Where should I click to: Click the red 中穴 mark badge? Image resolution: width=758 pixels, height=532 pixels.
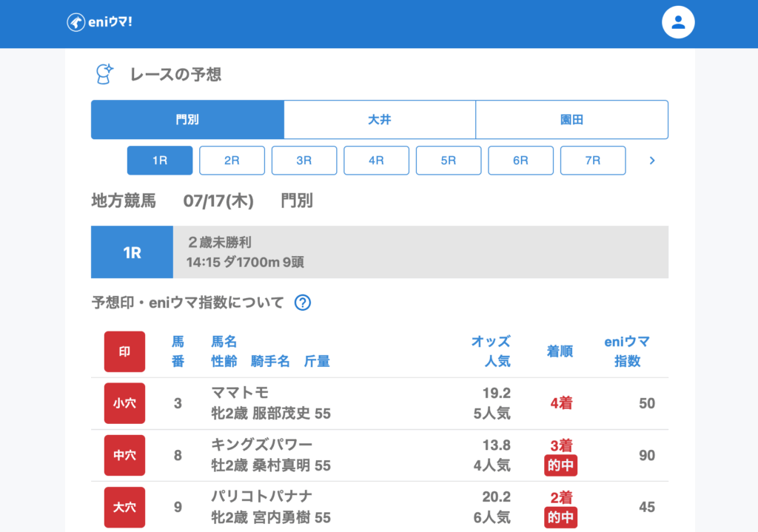(124, 455)
